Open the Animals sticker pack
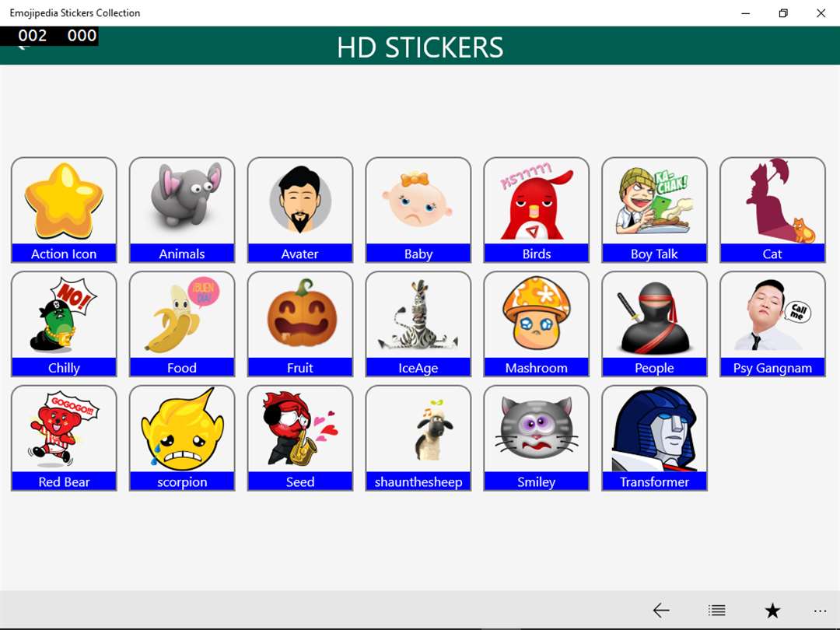840x630 pixels. pyautogui.click(x=182, y=210)
